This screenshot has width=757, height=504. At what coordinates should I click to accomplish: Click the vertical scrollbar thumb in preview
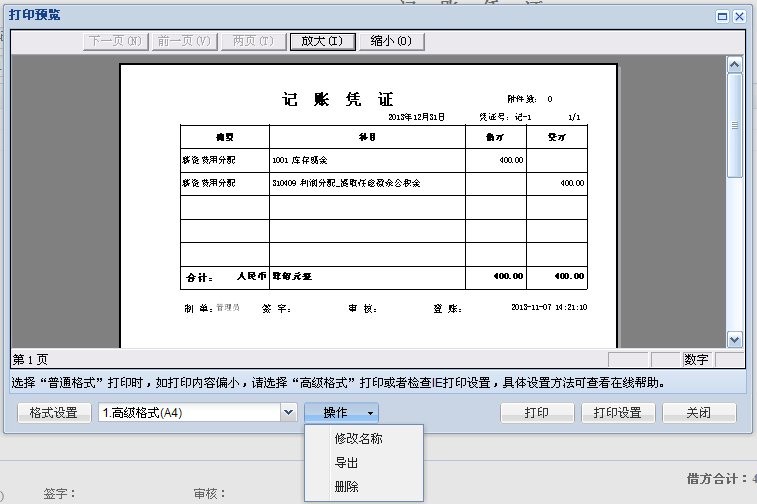735,125
